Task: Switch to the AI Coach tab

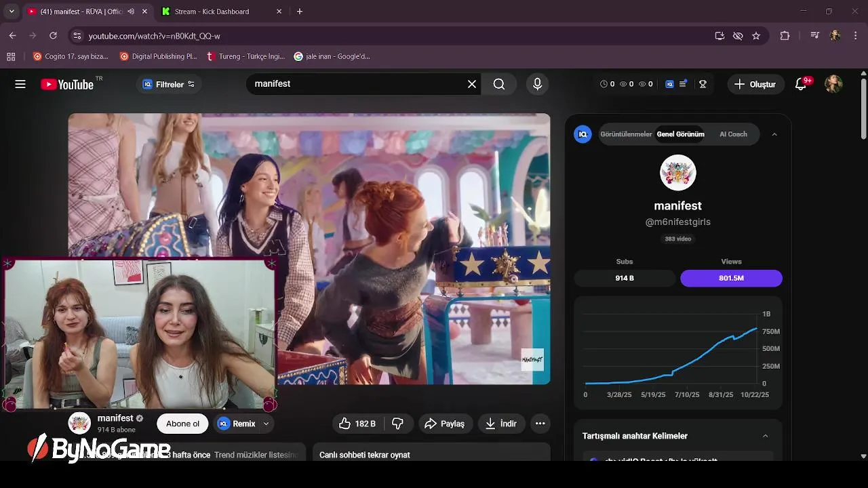Action: click(733, 134)
